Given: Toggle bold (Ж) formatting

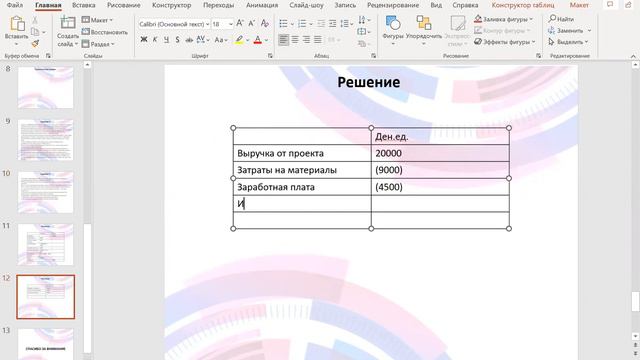Looking at the screenshot, I should click(x=144, y=40).
